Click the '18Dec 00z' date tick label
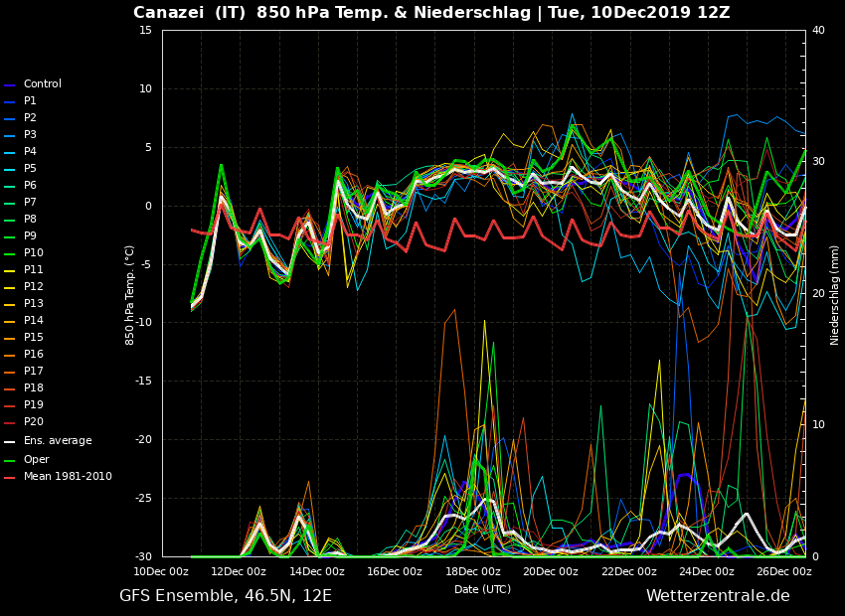 [472, 572]
